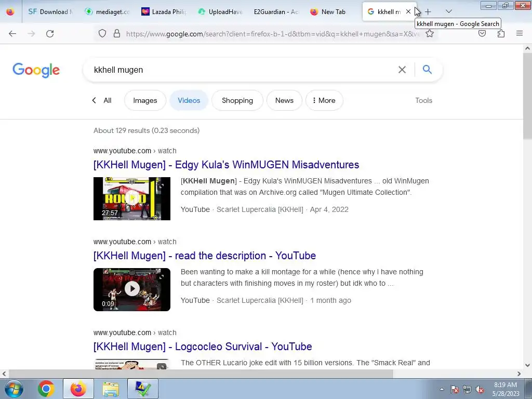The width and height of the screenshot is (532, 399).
Task: Select the Images filter
Action: point(145,100)
